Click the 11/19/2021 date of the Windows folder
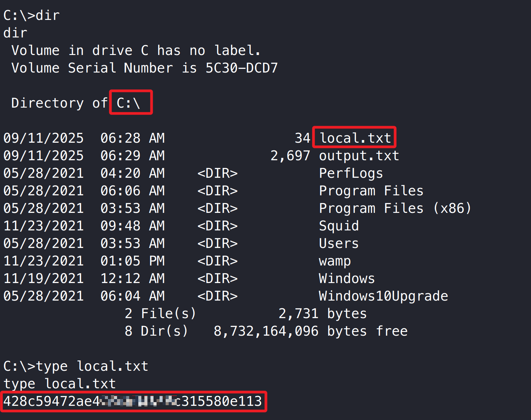The image size is (531, 420). click(44, 278)
